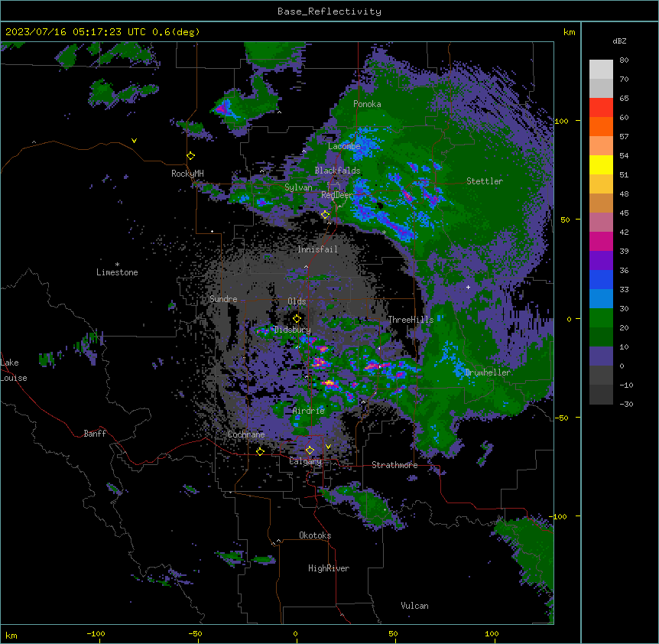This screenshot has width=659, height=644.
Task: Click the white plus marker north of Drumheller
Action: click(468, 287)
